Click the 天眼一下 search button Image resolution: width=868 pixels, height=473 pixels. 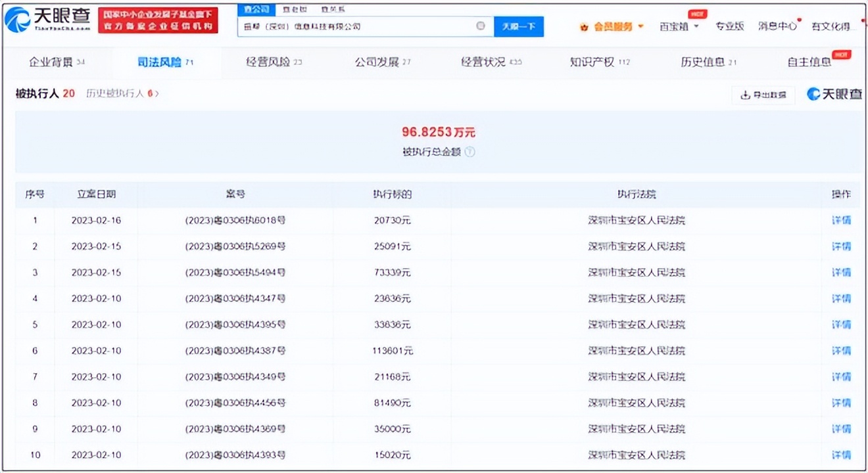click(x=519, y=26)
